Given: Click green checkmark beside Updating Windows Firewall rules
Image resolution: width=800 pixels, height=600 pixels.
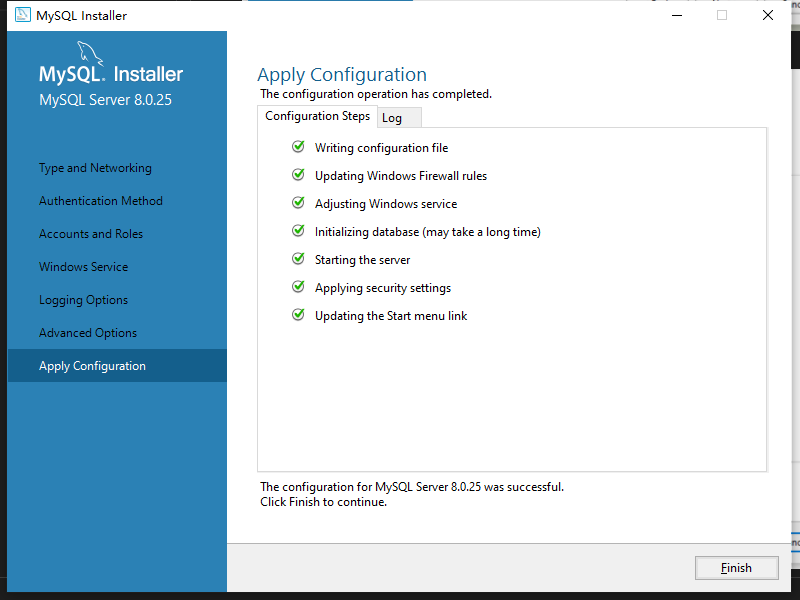Looking at the screenshot, I should (298, 175).
